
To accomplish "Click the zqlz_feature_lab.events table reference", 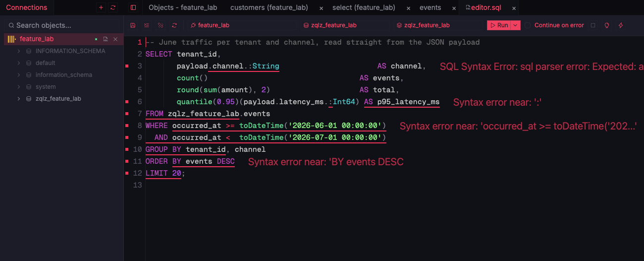I will click(x=219, y=114).
